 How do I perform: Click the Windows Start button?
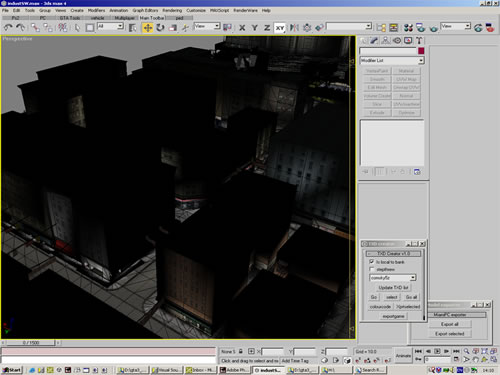(12, 370)
